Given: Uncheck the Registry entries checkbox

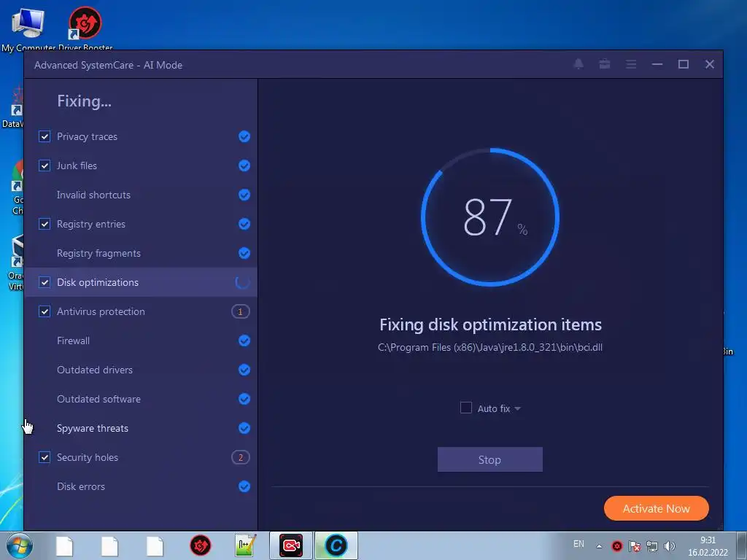Looking at the screenshot, I should (44, 224).
